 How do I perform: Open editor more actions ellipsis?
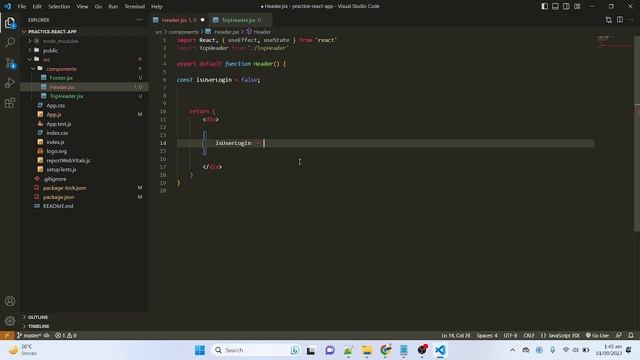[x=631, y=20]
